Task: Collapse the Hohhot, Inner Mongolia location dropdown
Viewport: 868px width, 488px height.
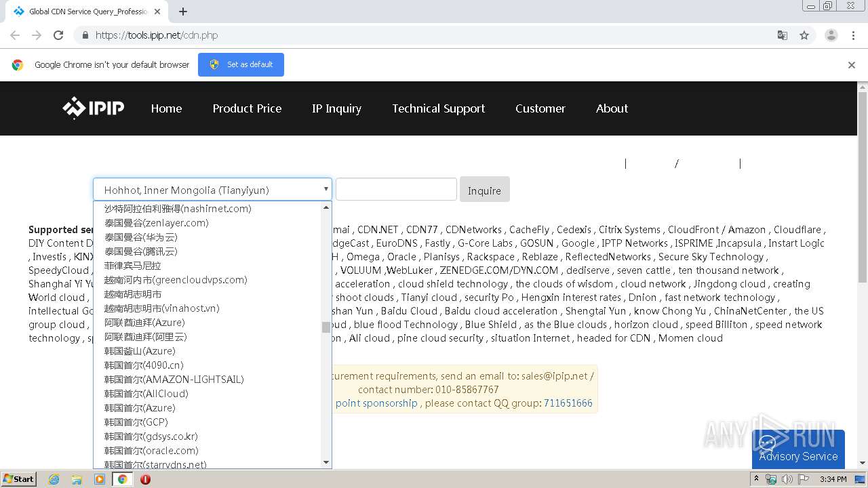Action: click(x=212, y=190)
